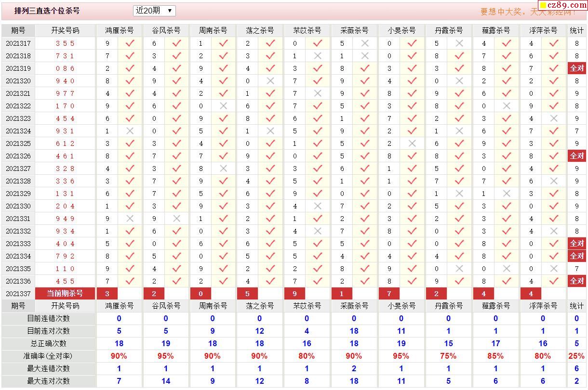This screenshot has height=390, width=588.
Task: Click 薤露杀号's 总正确次数 value 17
Action: (495, 343)
